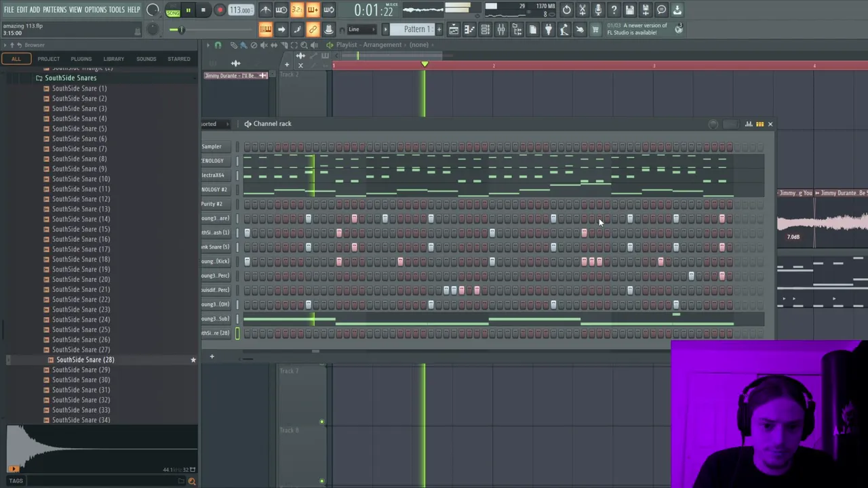Toggle channel rack step/piano view icon

coord(759,124)
